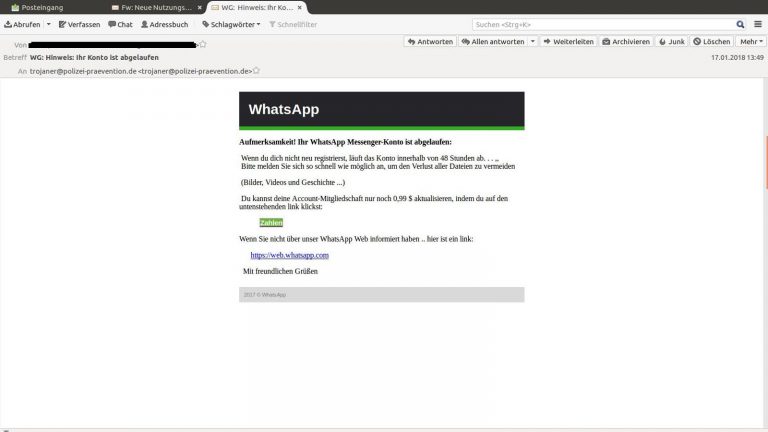Open the dropdown arrow next to Abrufen

click(48, 24)
